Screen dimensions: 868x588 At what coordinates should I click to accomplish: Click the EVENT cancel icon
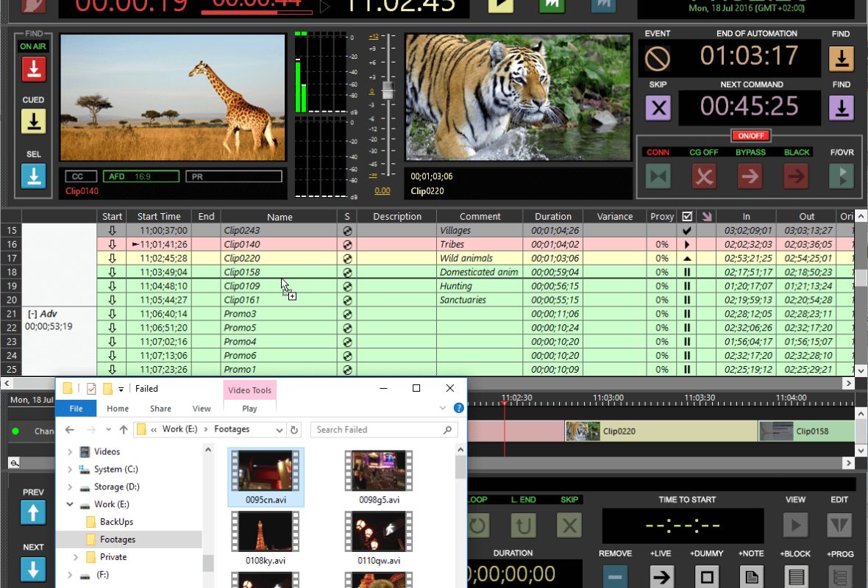[x=658, y=58]
